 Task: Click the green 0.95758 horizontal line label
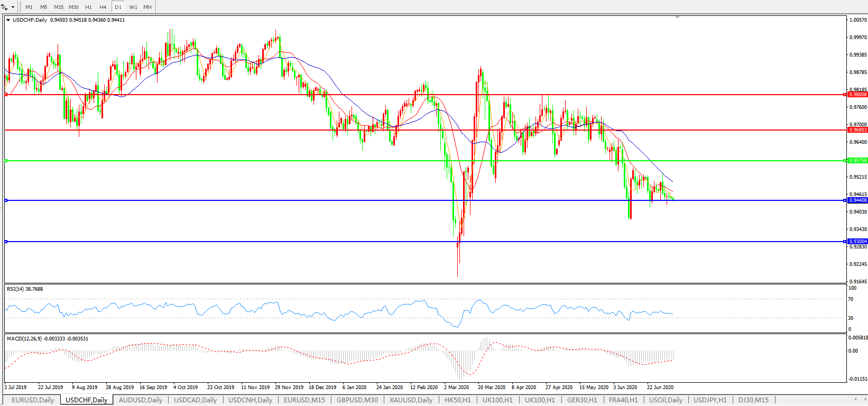coord(857,161)
